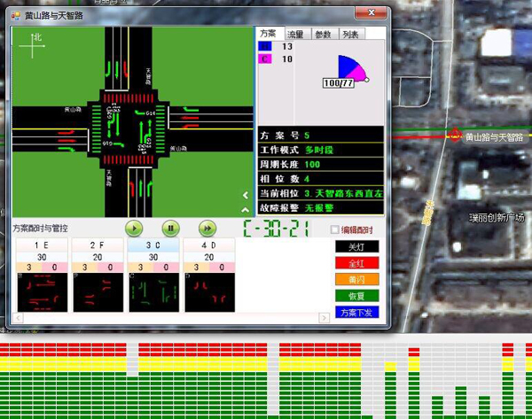Select phase 4 D diagram thumbnail
The height and width of the screenshot is (419, 532).
(209, 291)
